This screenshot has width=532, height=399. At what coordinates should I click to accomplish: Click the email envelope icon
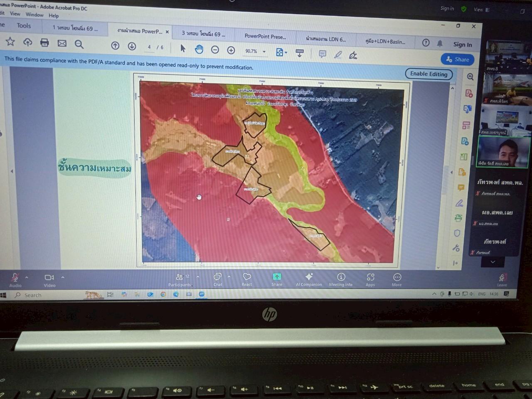[62, 43]
